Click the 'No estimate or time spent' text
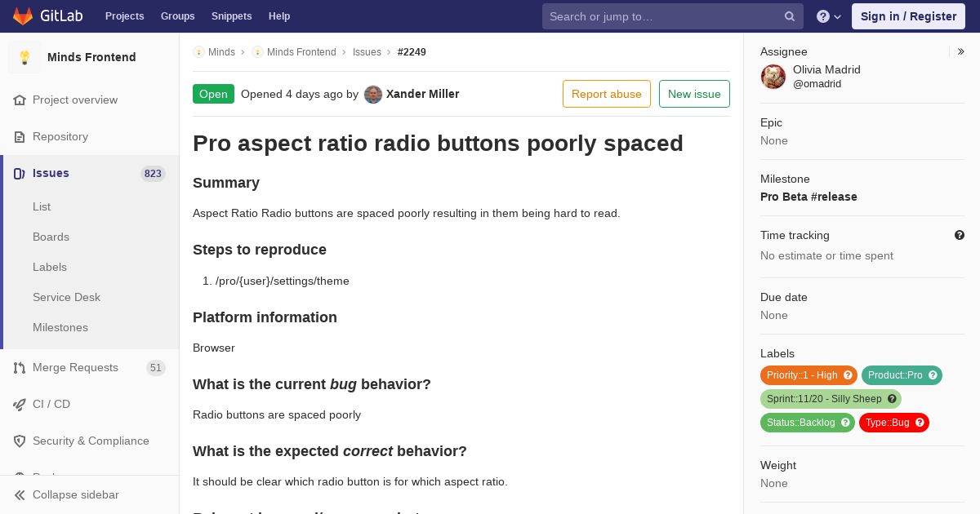The width and height of the screenshot is (980, 514). pyautogui.click(x=826, y=255)
